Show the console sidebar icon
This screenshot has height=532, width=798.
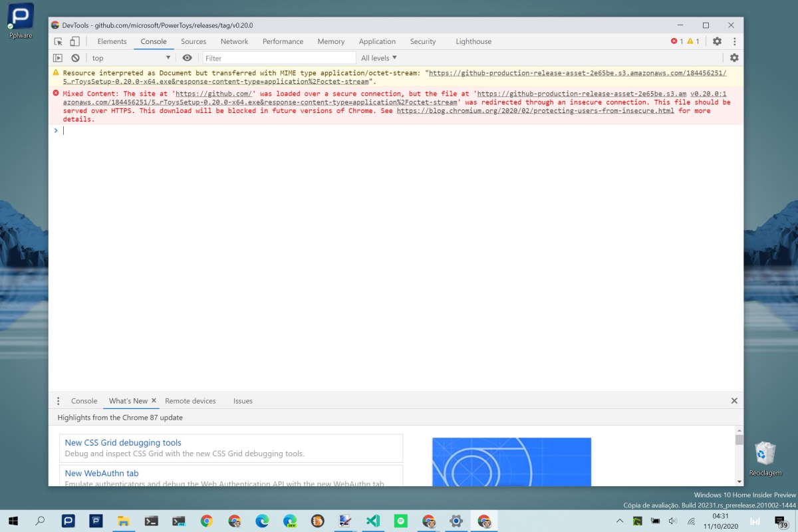pos(58,58)
